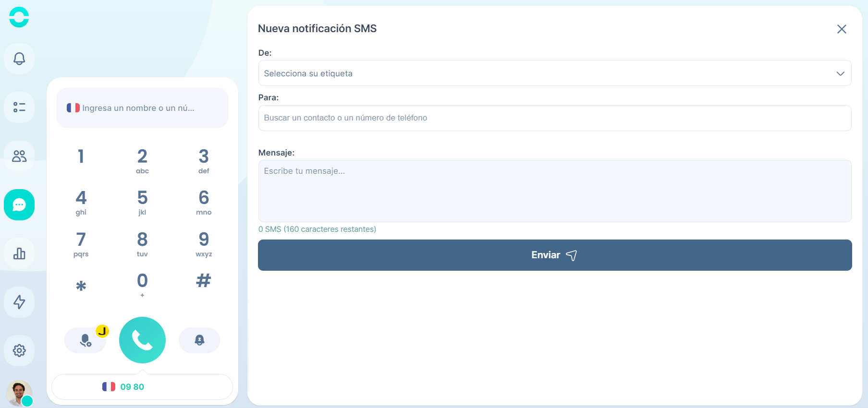Click '0 SMS (160 caracteres restantes)' text
The width and height of the screenshot is (868, 408).
(317, 229)
